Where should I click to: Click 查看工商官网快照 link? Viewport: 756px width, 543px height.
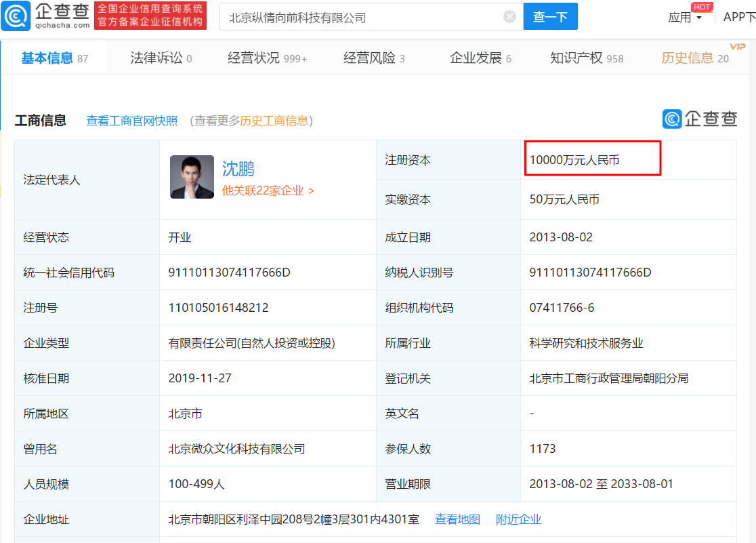click(131, 121)
